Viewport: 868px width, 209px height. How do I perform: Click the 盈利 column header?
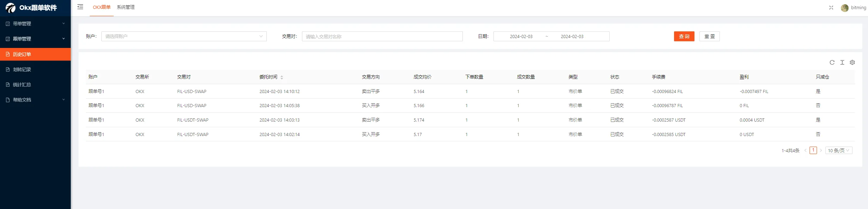tap(744, 77)
